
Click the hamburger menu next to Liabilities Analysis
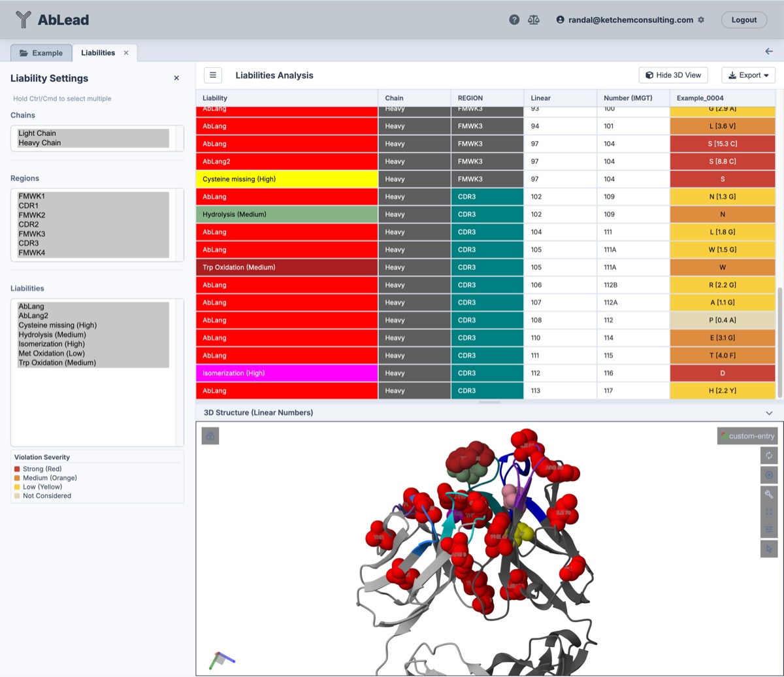pos(213,75)
